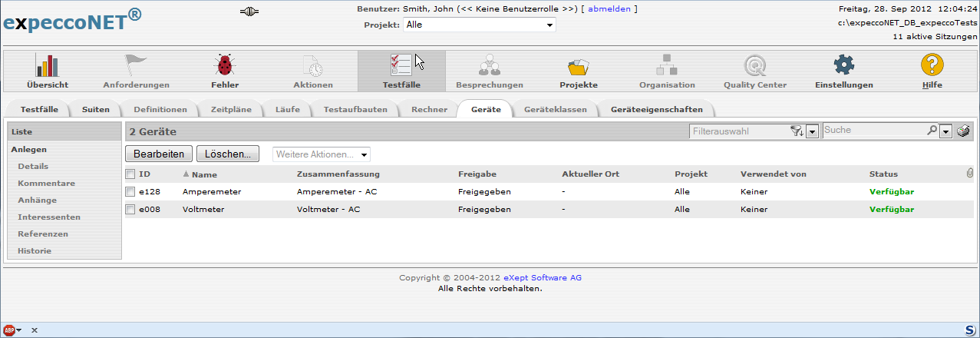This screenshot has width=980, height=338.
Task: Check the box for device e128
Action: [x=130, y=192]
